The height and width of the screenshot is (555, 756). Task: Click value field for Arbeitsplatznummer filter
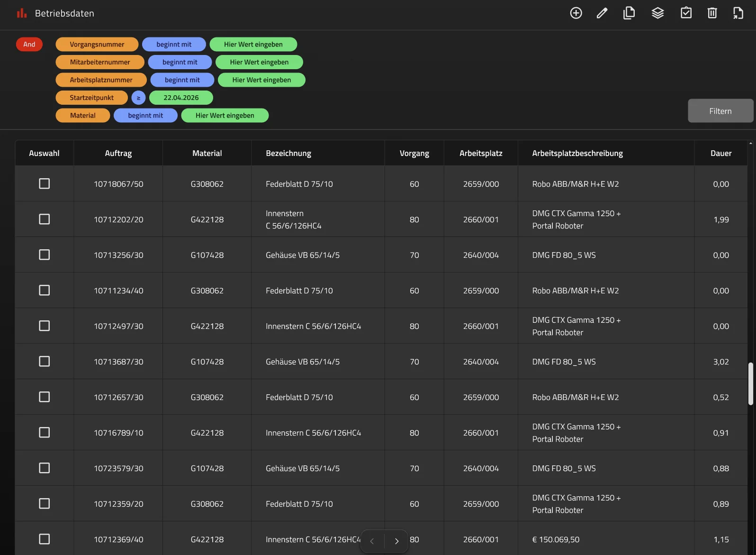[x=261, y=80]
